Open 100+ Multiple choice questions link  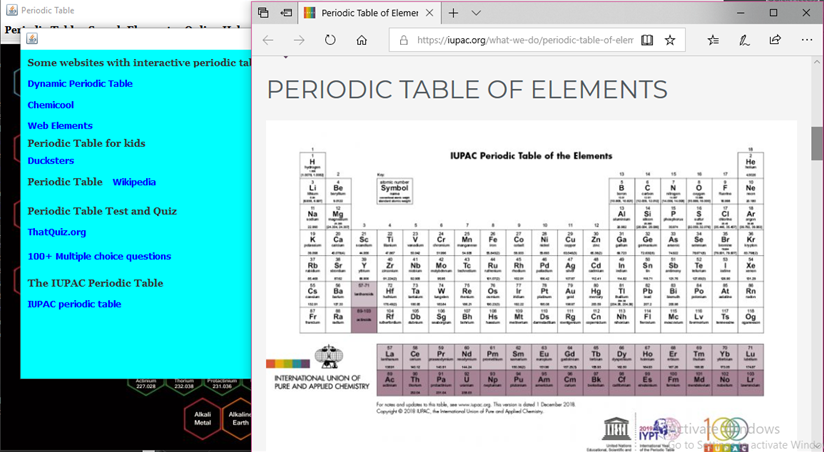[99, 256]
